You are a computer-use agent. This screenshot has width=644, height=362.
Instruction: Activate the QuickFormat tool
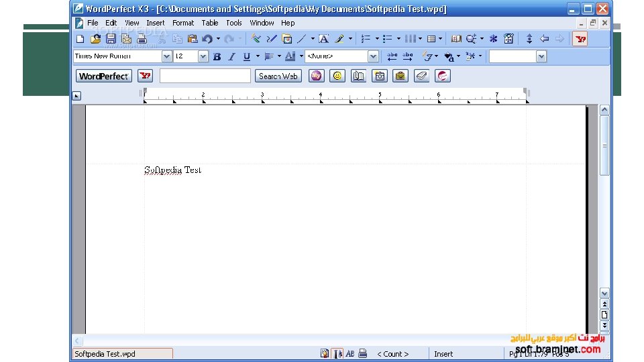256,39
